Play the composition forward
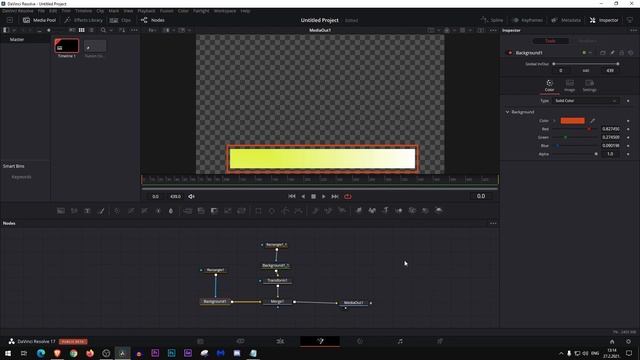Screen dimensions: 640x360 coord(324,196)
